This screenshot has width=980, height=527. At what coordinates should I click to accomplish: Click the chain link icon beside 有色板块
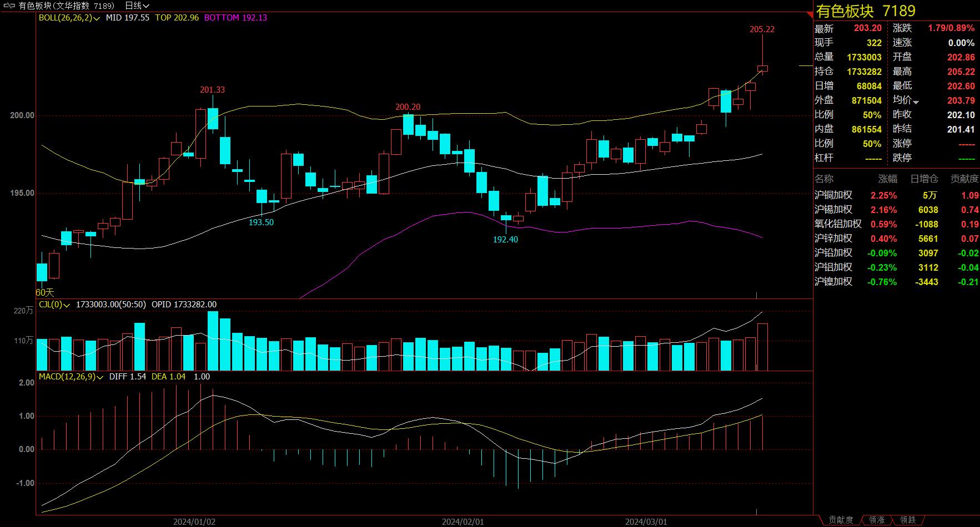9,6
